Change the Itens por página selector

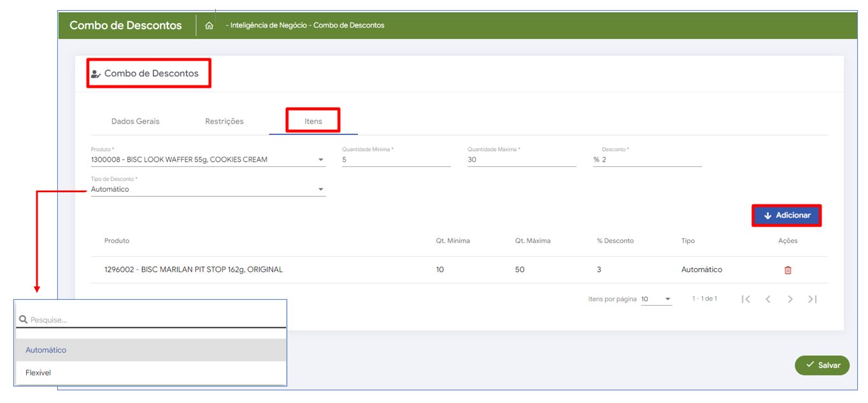(656, 299)
